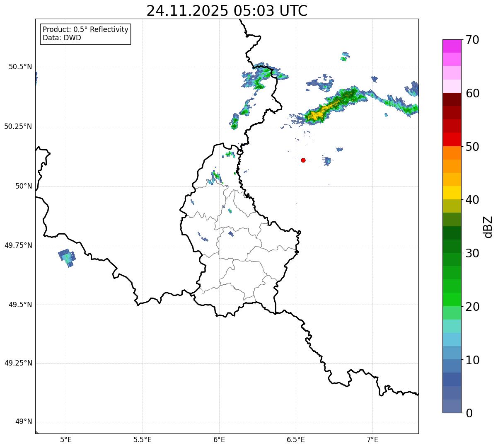
Task: Click the 50°N latitude label
Action: coord(24,186)
